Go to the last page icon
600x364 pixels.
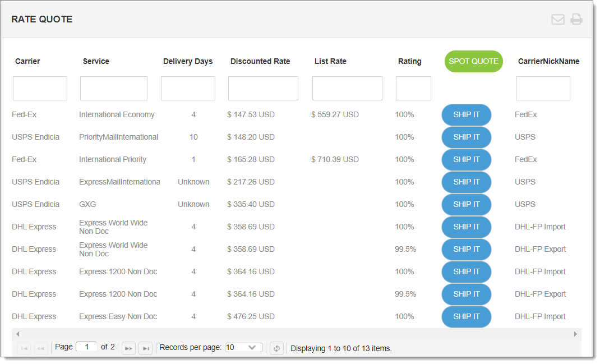pyautogui.click(x=146, y=348)
